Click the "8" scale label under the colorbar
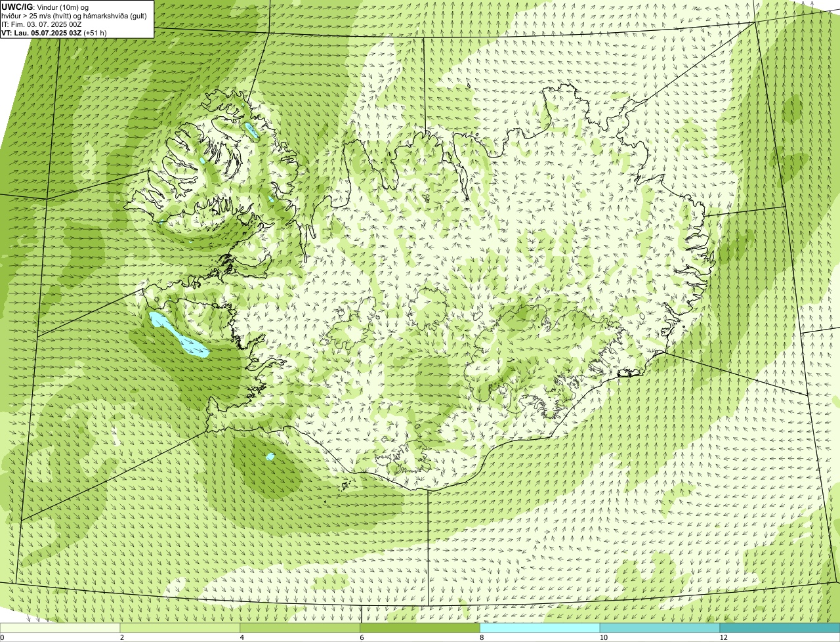The image size is (840, 642). click(x=482, y=637)
